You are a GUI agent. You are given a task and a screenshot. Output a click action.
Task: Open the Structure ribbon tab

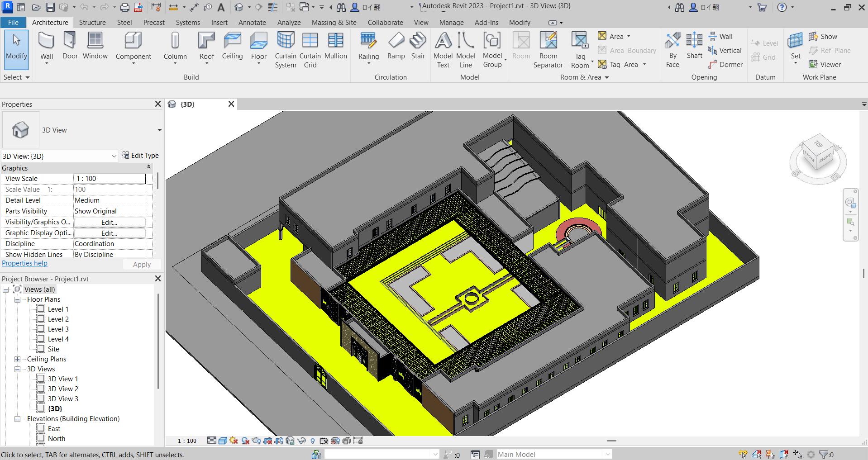pyautogui.click(x=92, y=23)
